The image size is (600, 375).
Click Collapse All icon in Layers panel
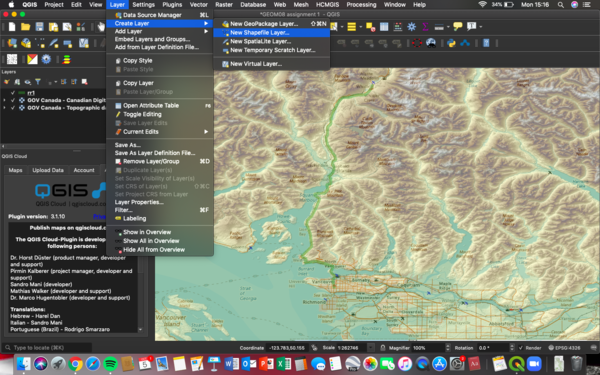coord(73,82)
